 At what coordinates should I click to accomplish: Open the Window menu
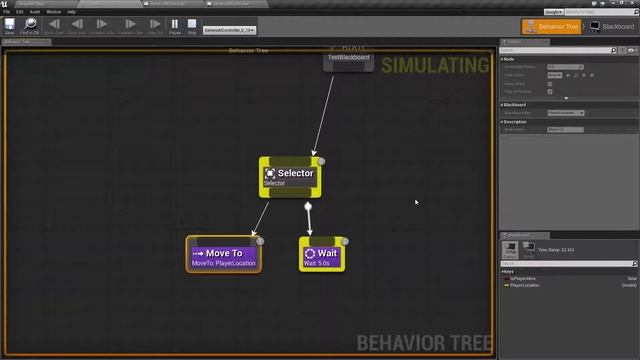click(x=53, y=12)
